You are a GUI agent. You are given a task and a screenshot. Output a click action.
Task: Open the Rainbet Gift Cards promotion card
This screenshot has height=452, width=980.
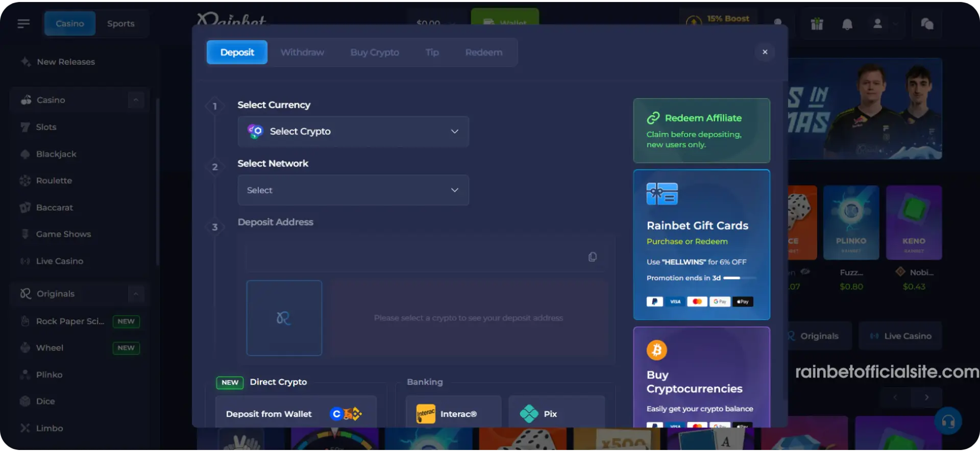(702, 245)
